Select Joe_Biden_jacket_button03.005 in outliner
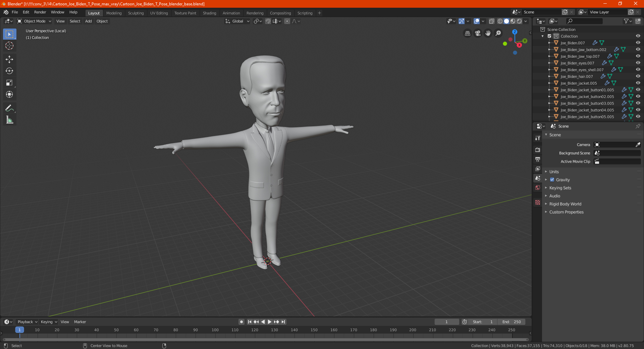Viewport: 644px width, 349px height. (587, 103)
